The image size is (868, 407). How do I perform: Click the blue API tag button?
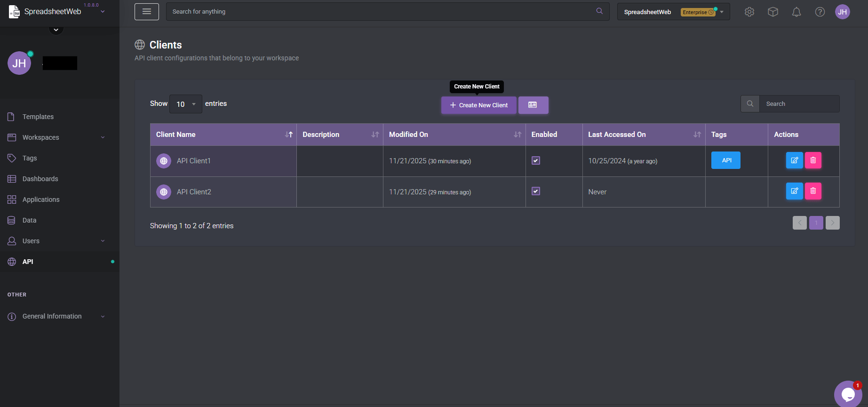(x=725, y=160)
